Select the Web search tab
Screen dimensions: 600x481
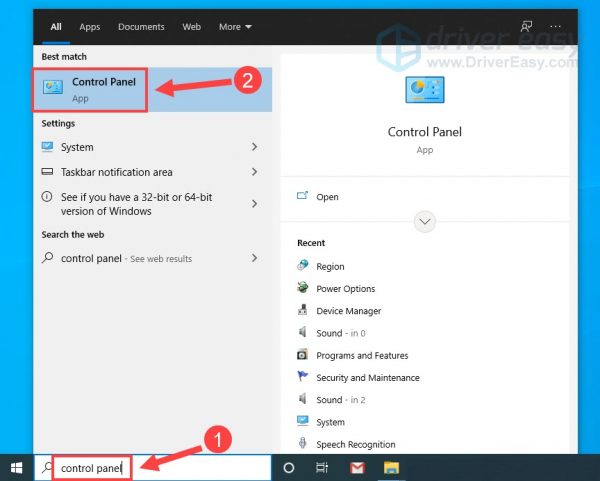[191, 27]
